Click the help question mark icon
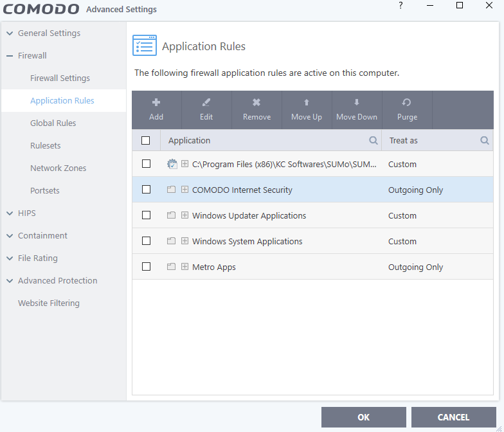Viewport: 504px width, 432px height. pyautogui.click(x=401, y=6)
